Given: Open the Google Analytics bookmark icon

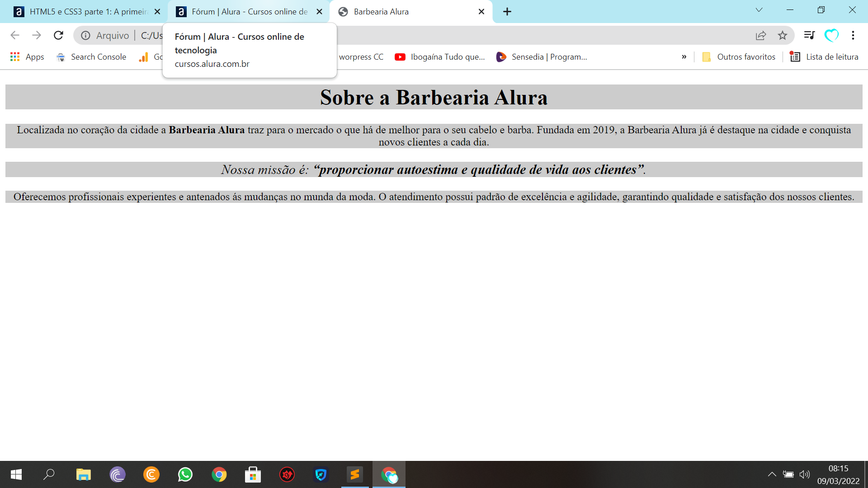Looking at the screenshot, I should pyautogui.click(x=144, y=57).
